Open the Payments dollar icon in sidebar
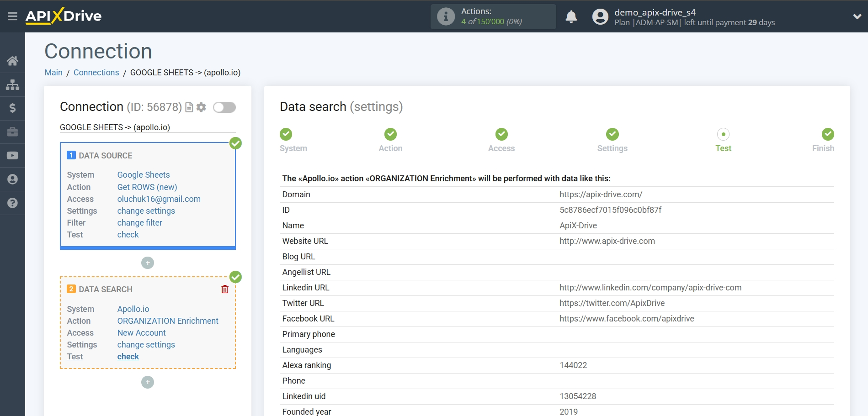 pyautogui.click(x=12, y=108)
